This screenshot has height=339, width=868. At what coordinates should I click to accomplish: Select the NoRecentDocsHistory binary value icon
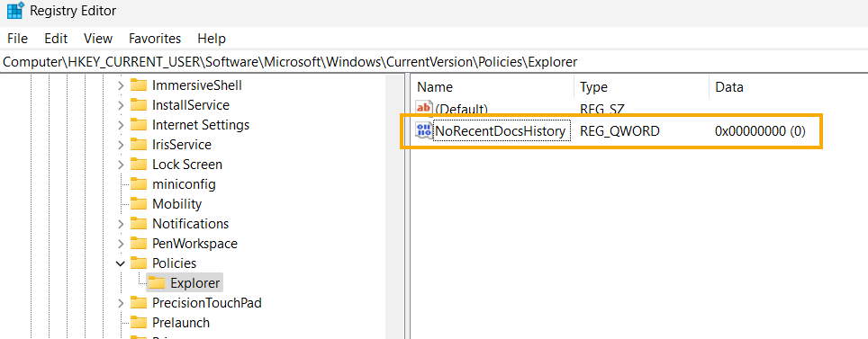424,131
